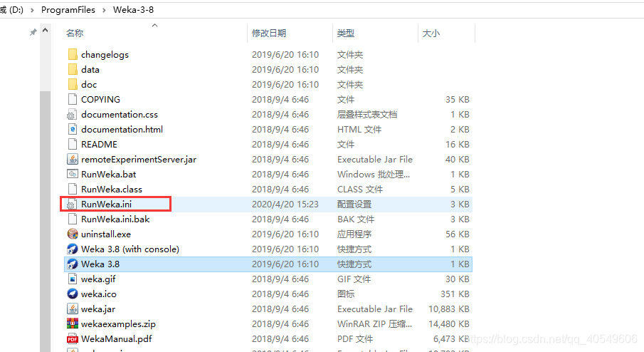This screenshot has width=644, height=352.
Task: Click the documentation.html file icon
Action: pyautogui.click(x=73, y=129)
